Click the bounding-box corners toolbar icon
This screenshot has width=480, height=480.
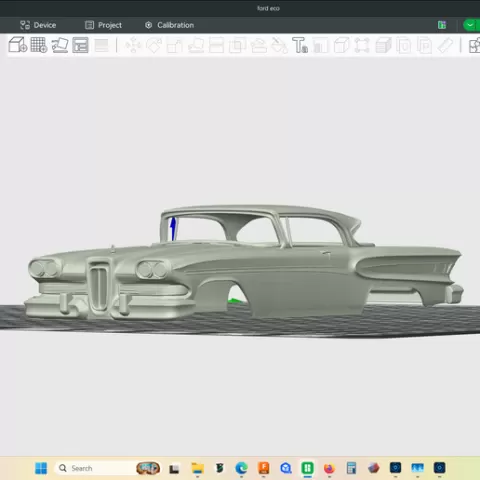tap(362, 45)
